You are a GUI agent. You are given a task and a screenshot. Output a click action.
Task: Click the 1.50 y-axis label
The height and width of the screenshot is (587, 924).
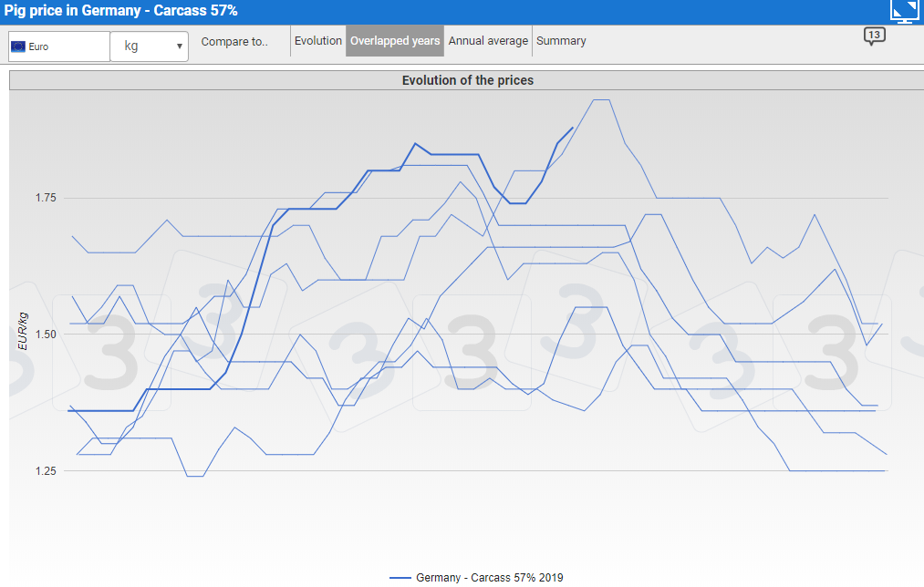click(x=46, y=335)
